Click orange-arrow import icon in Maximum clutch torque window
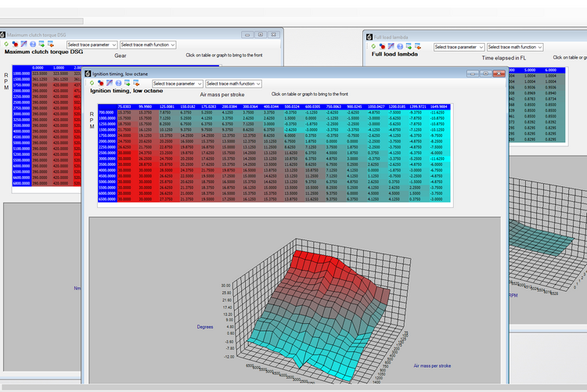This screenshot has width=587, height=392. (x=51, y=44)
